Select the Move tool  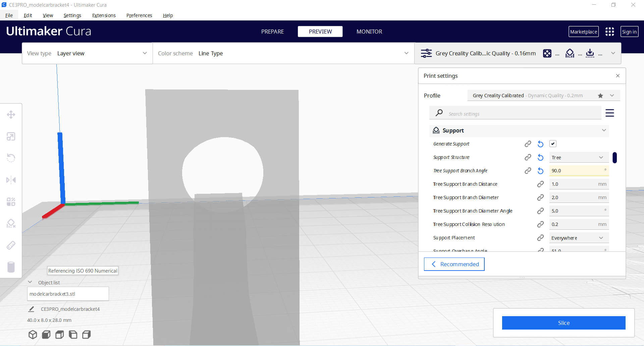coord(11,114)
